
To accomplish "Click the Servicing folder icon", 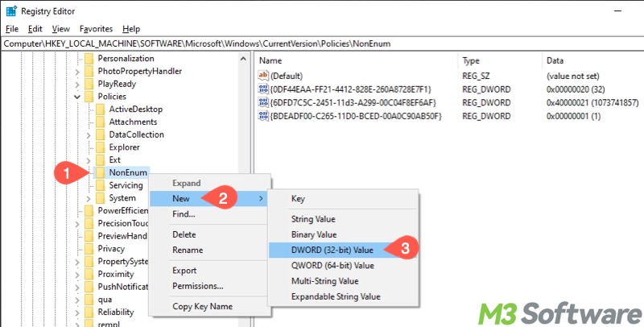I will tap(100, 185).
